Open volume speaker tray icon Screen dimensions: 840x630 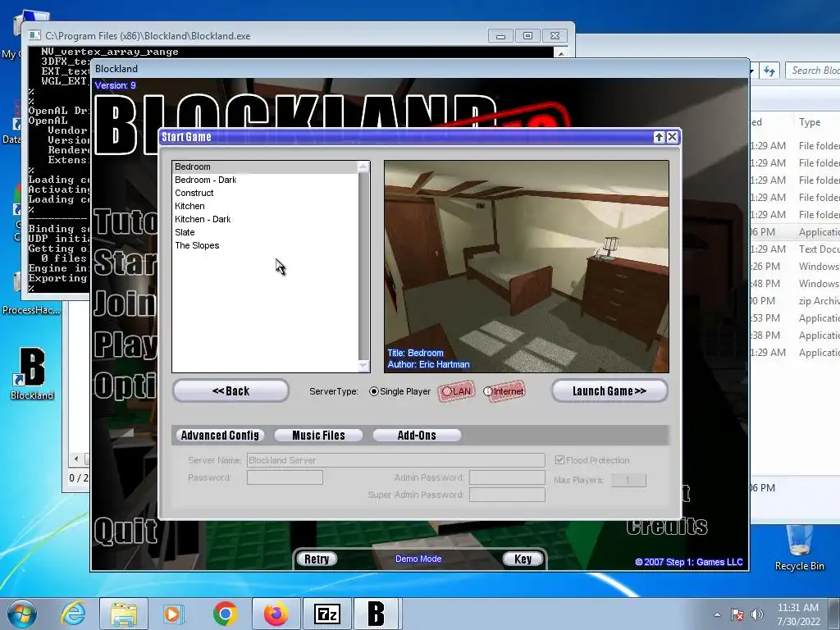coord(757,614)
